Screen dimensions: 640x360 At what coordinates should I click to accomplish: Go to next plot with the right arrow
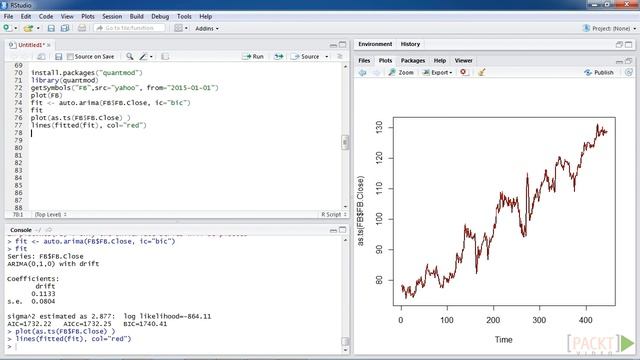(x=376, y=72)
